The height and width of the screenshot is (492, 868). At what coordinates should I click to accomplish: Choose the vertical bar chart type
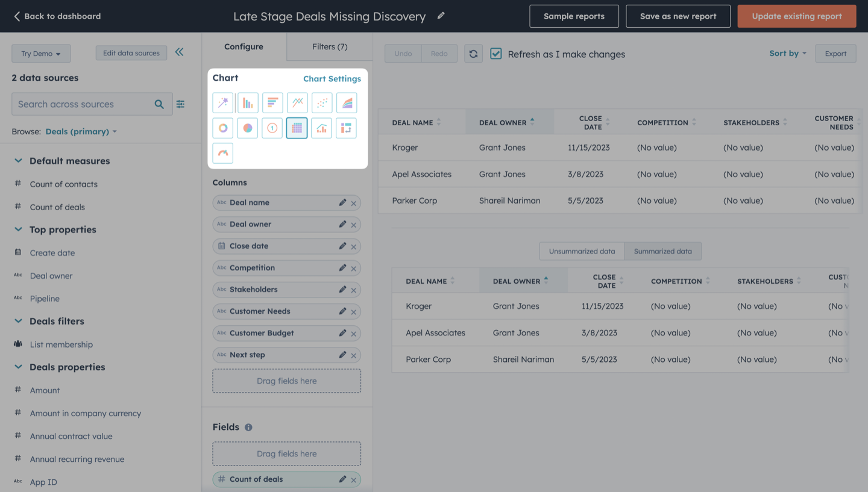pyautogui.click(x=248, y=103)
